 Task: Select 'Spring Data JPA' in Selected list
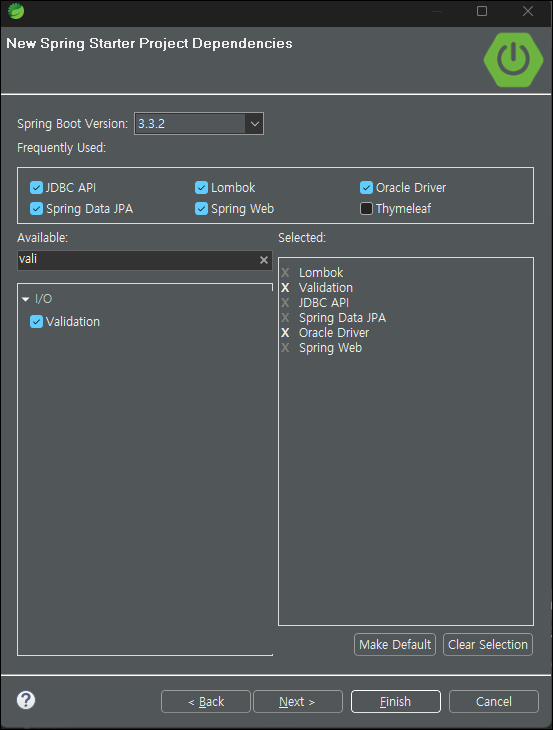coord(342,318)
